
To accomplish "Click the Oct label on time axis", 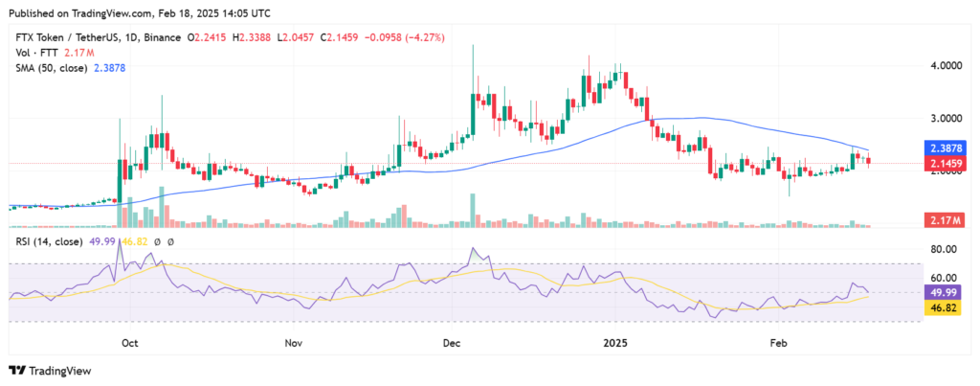I will coord(131,342).
